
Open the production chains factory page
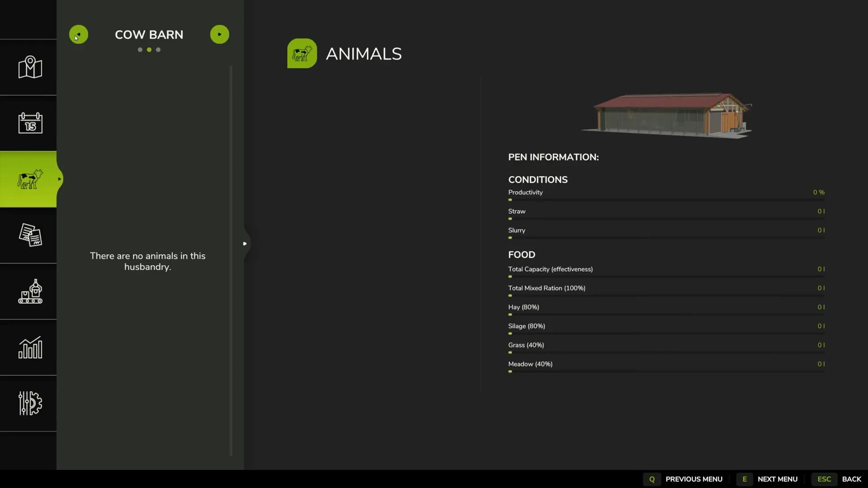click(x=30, y=291)
